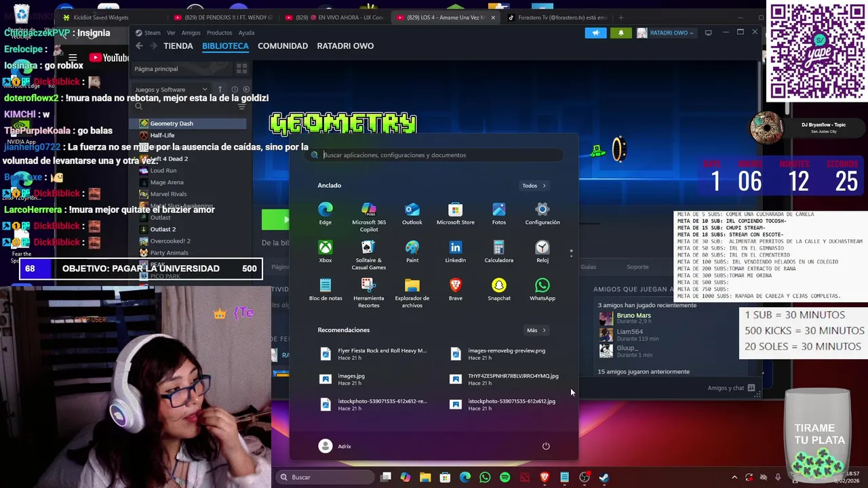Open Amigos y chat in Steam
The height and width of the screenshot is (488, 868).
(731, 388)
